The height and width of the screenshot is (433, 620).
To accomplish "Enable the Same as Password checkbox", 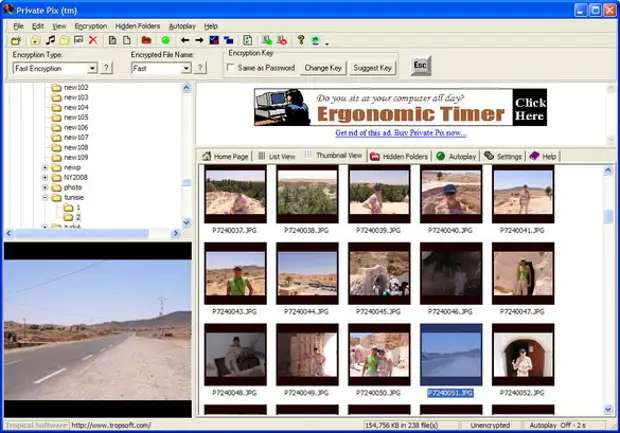I will (232, 68).
